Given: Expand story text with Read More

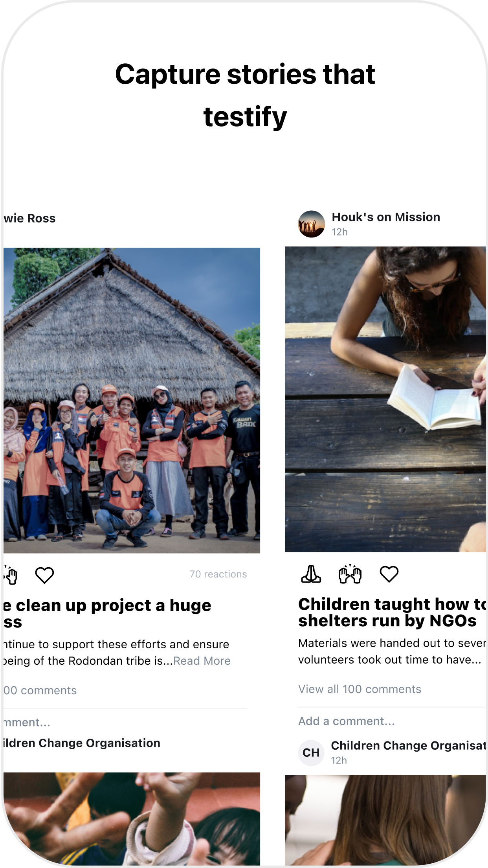Looking at the screenshot, I should pyautogui.click(x=202, y=661).
